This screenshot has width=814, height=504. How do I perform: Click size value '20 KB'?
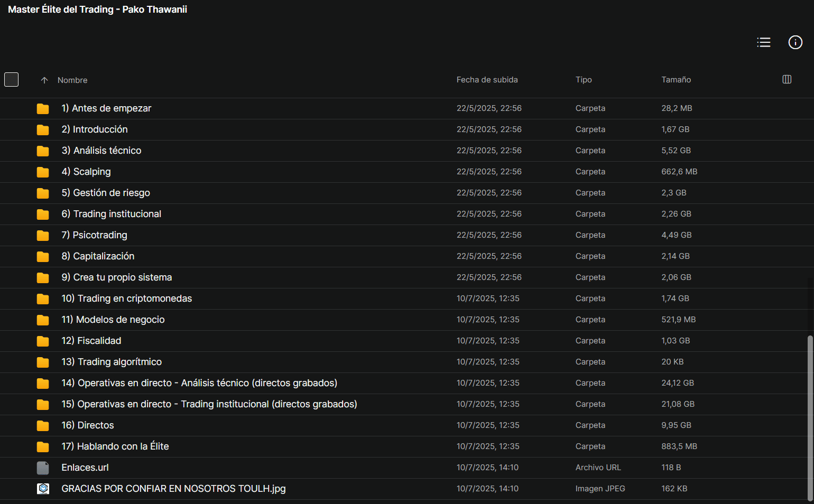click(x=672, y=362)
